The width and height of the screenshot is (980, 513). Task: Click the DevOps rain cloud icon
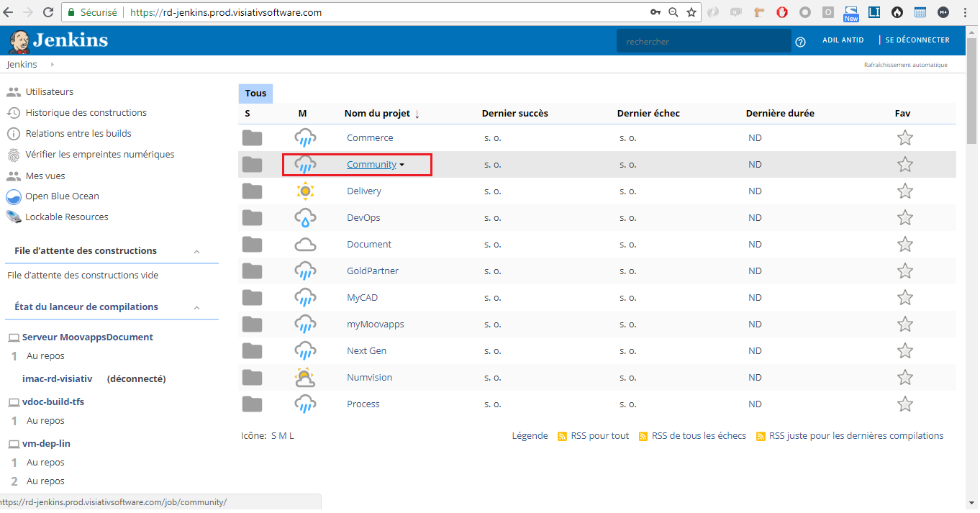(306, 218)
